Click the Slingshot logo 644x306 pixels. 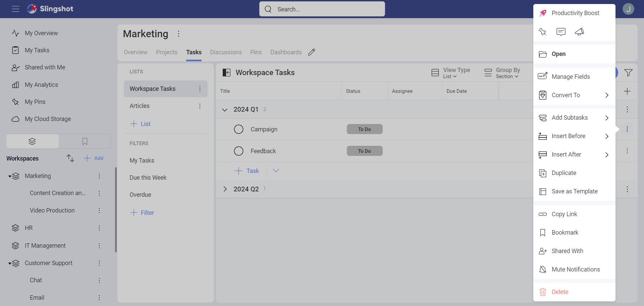click(50, 9)
